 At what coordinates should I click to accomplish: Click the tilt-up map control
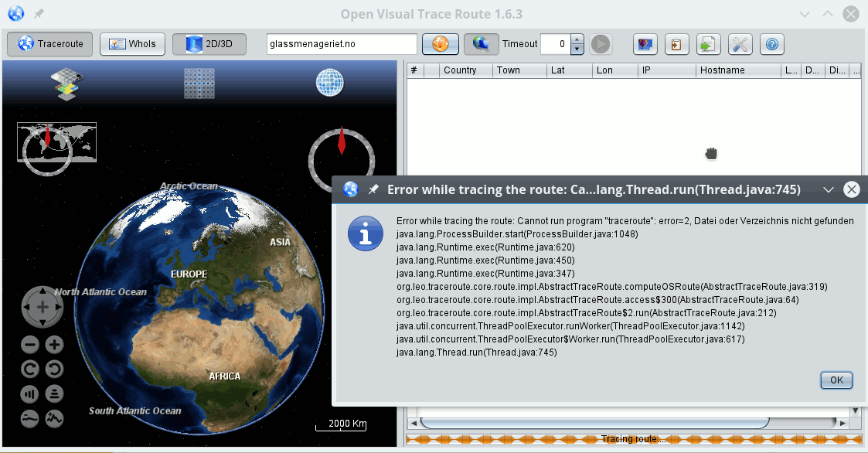(x=30, y=394)
